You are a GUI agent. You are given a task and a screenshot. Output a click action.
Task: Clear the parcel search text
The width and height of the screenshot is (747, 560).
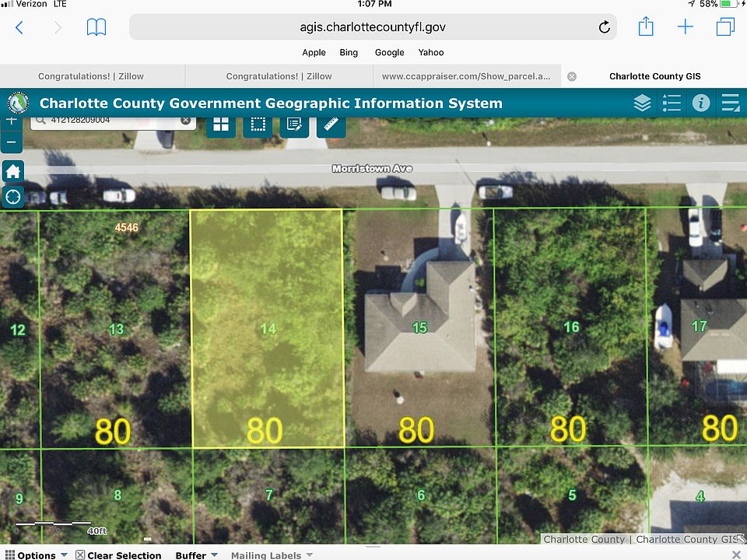tap(186, 121)
